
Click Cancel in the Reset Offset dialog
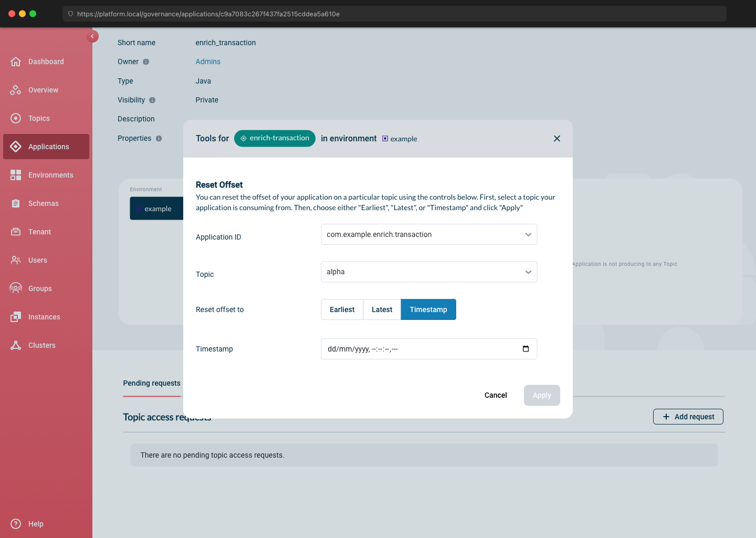496,395
